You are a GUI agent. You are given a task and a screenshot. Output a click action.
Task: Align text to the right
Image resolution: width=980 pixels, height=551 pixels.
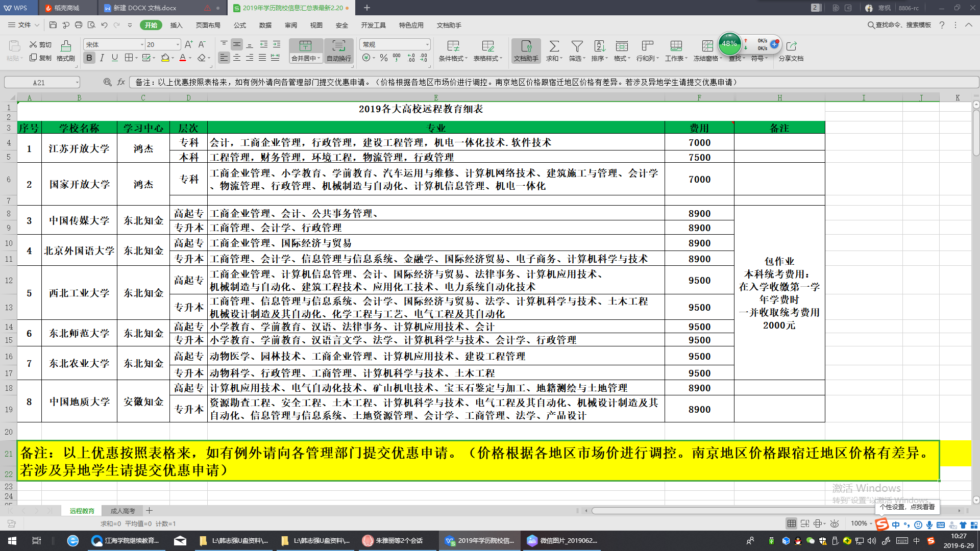[250, 58]
